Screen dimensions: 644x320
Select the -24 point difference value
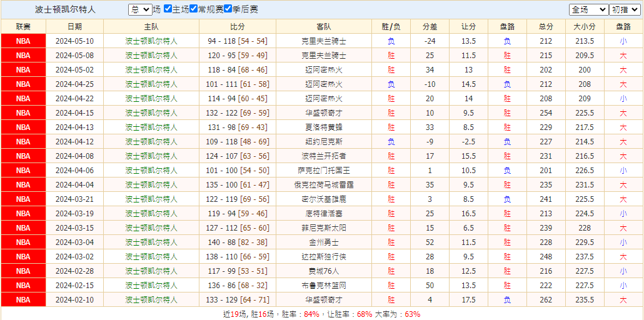[430, 41]
